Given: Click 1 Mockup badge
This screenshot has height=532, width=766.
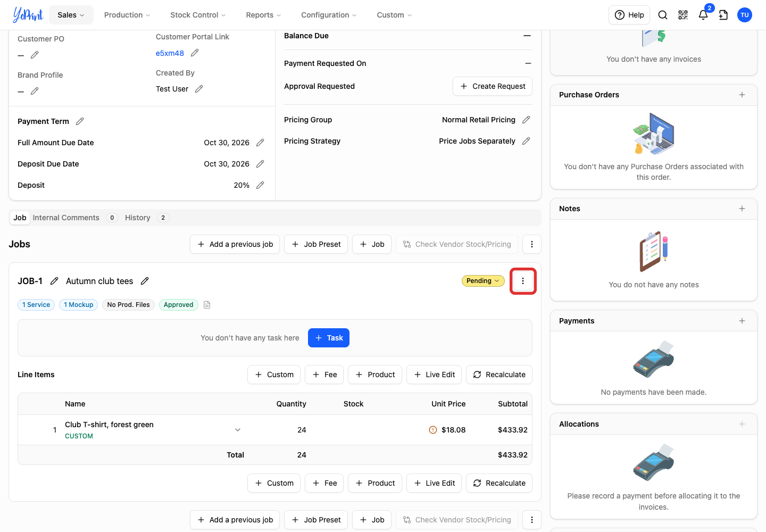Looking at the screenshot, I should 78,305.
